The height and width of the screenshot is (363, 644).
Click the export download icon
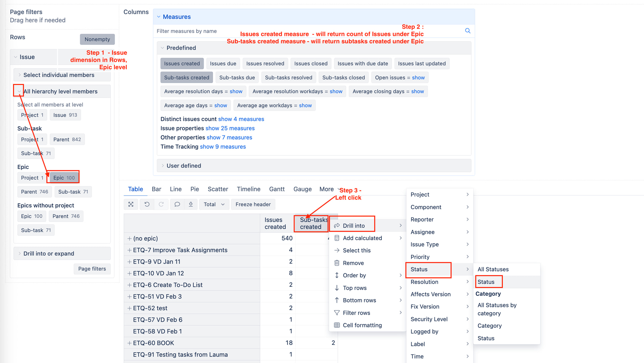[191, 204]
